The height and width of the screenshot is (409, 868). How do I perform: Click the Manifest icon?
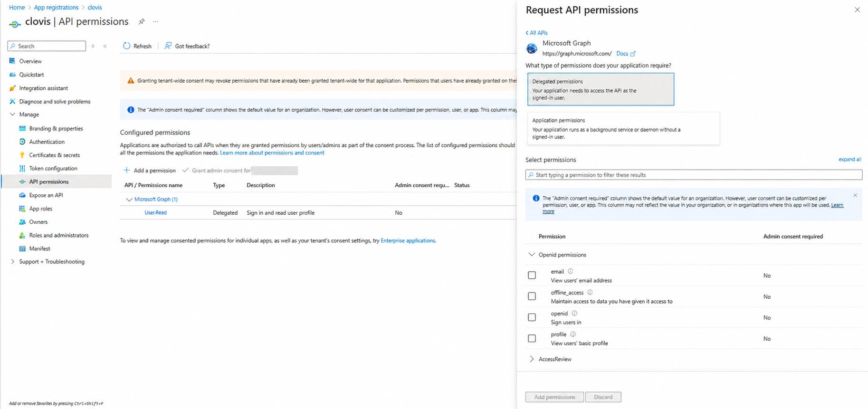[22, 248]
